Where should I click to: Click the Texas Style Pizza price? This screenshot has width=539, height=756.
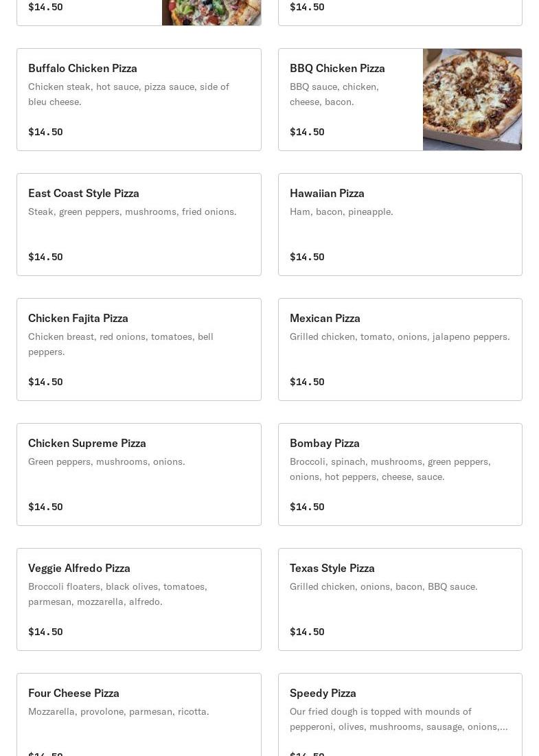(x=307, y=632)
